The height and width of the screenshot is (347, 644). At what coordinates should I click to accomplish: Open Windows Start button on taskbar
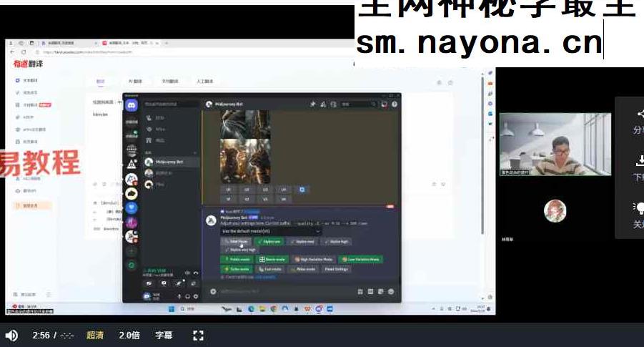[x=172, y=309]
